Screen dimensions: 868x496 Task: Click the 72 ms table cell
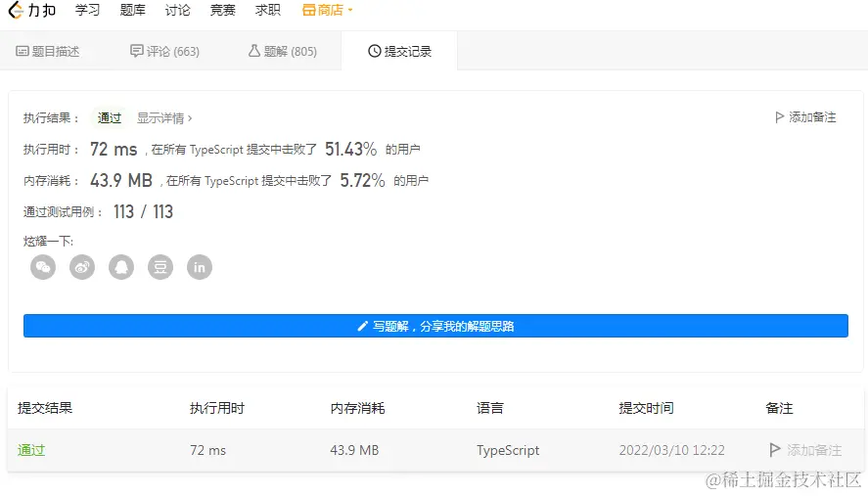pyautogui.click(x=207, y=451)
